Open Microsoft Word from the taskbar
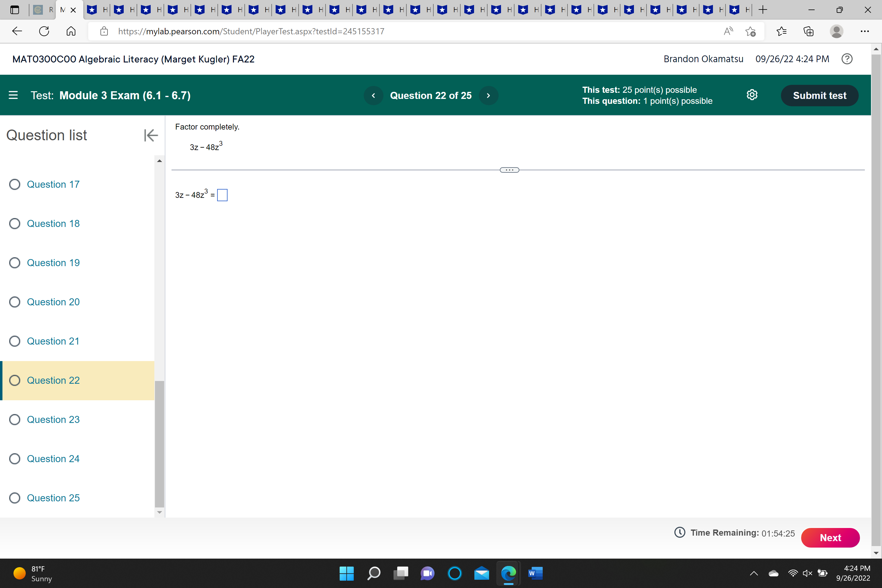 (535, 573)
